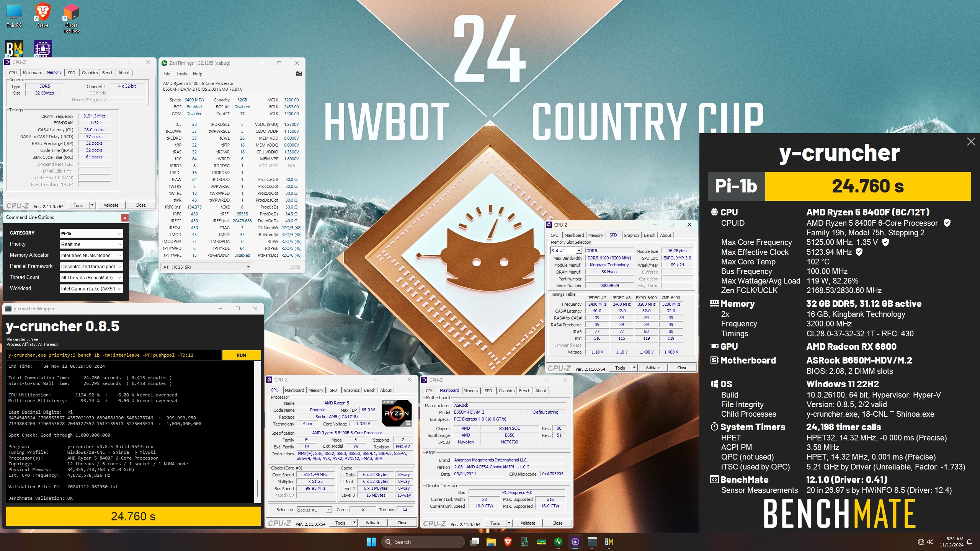Click ZenTimings camera screenshot icon

299,74
